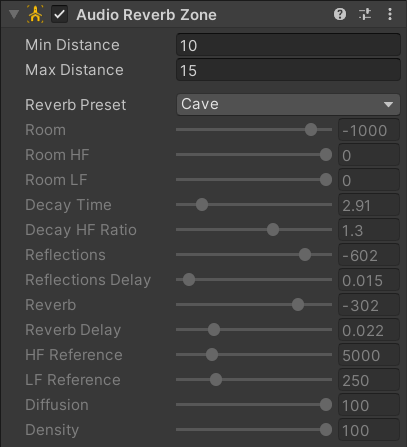Click the Min Distance input field
407x447 pixels.
point(288,45)
